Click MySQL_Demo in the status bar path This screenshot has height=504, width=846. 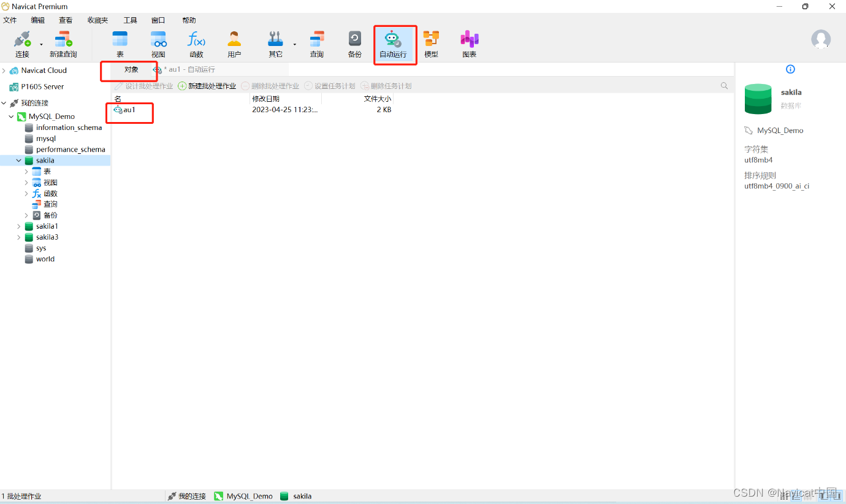(250, 496)
